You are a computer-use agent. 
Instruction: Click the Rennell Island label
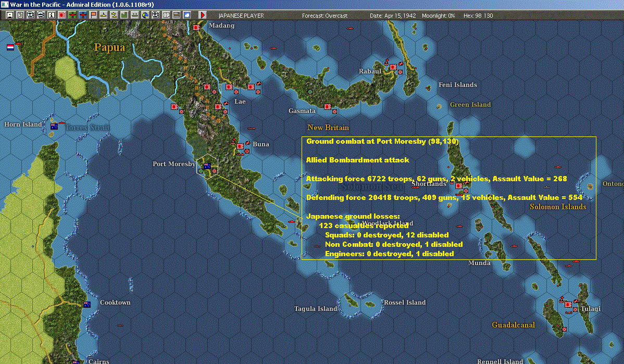coord(500,361)
